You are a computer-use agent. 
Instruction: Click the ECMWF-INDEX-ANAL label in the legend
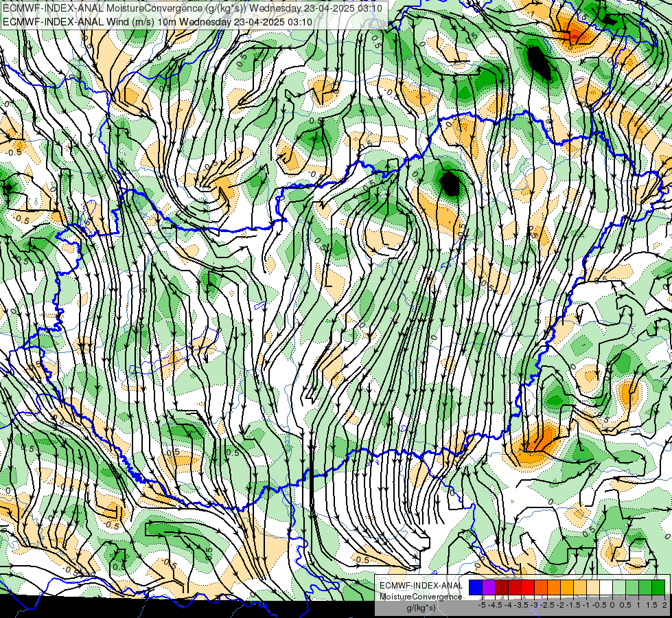[421, 586]
